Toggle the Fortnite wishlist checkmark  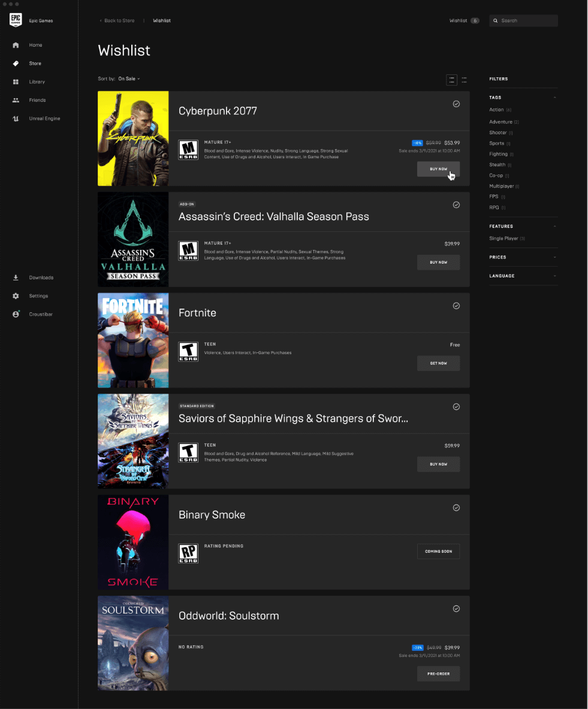click(x=456, y=306)
